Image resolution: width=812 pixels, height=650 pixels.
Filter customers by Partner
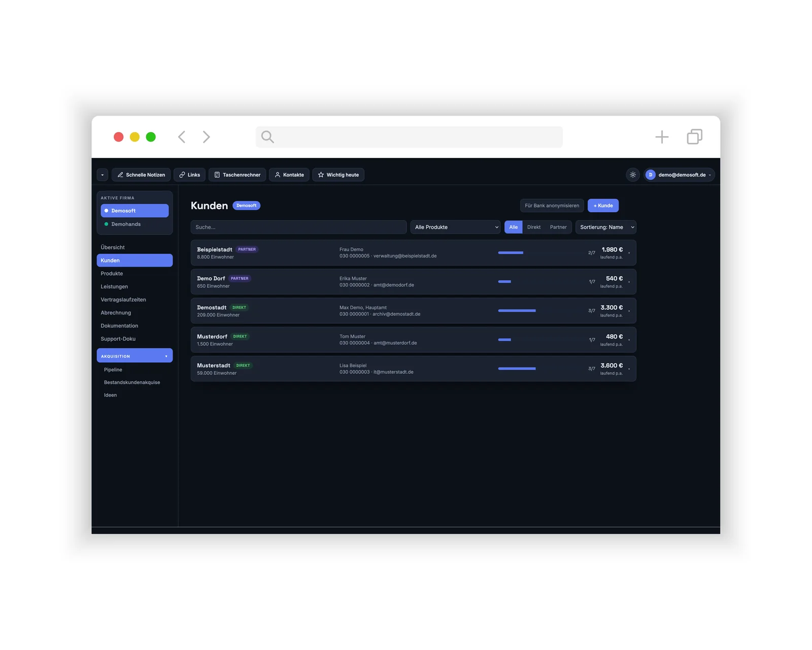(558, 227)
